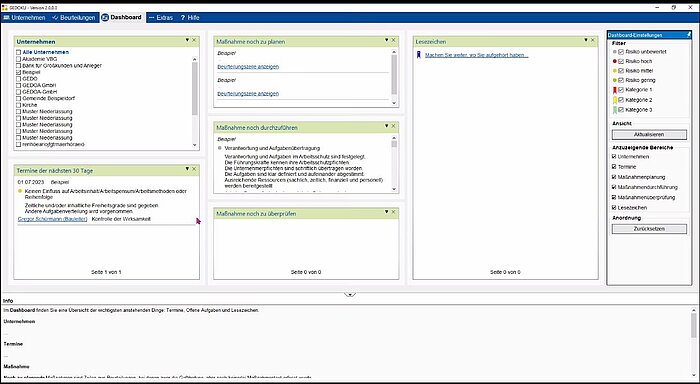Click the red Risiko hoch dot
Screen dimensions: 700x384
(x=615, y=61)
